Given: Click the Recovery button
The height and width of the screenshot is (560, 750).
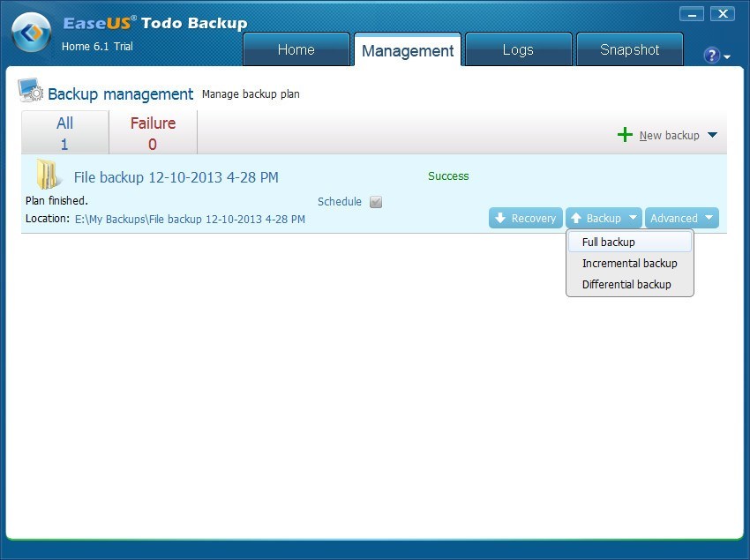Looking at the screenshot, I should coord(525,218).
